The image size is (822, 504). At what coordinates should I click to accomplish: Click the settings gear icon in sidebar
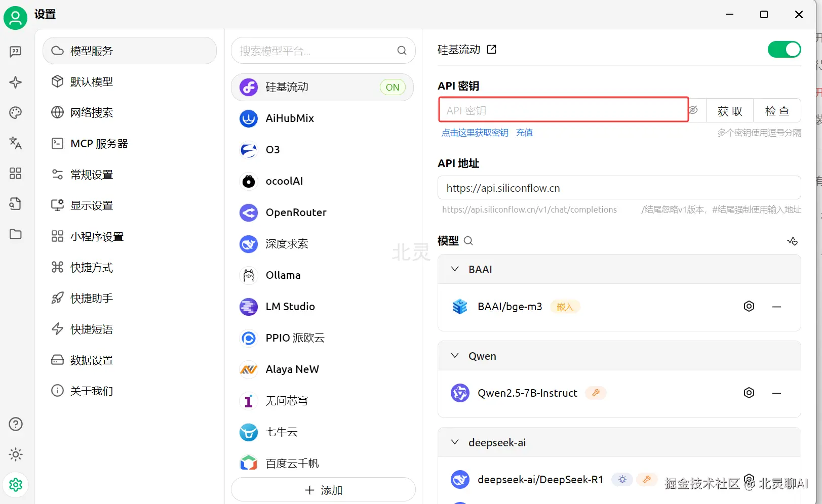(16, 485)
